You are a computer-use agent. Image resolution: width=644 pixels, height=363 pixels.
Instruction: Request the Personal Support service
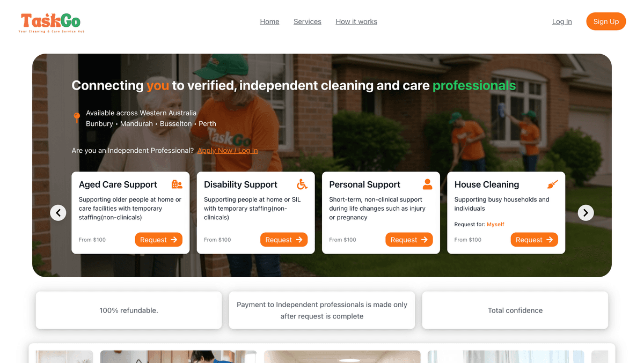(x=409, y=240)
